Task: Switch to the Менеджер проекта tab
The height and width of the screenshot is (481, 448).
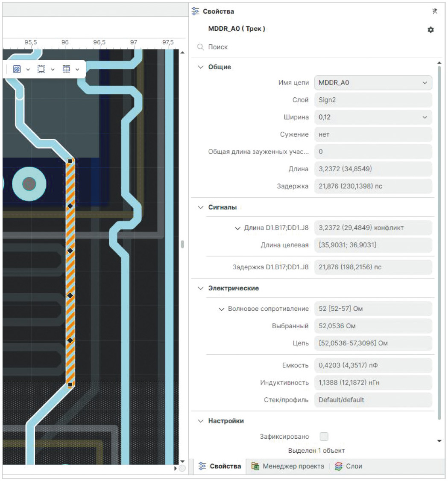Action: [288, 466]
